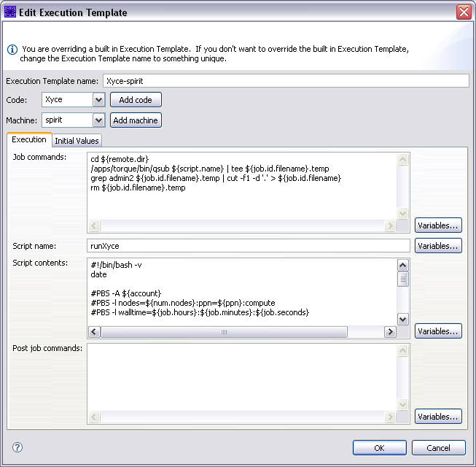
Task: Click Job commands scroll up arrow
Action: (403, 160)
